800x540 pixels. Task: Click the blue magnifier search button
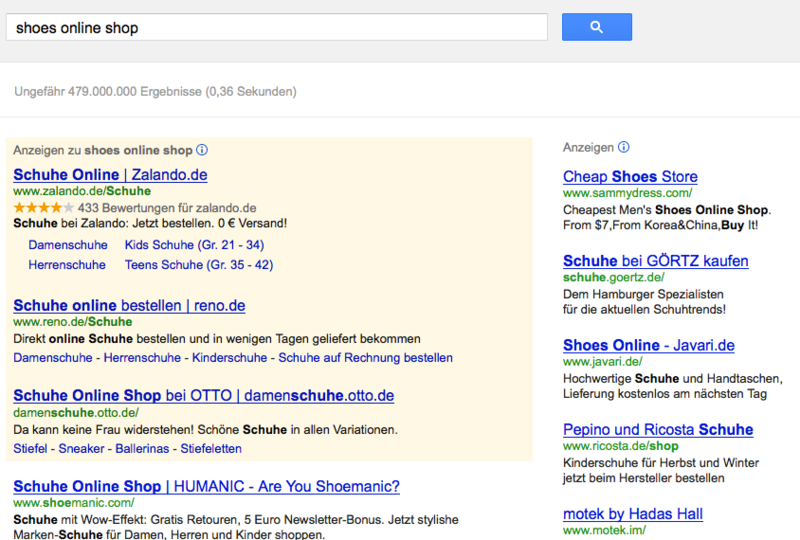tap(596, 27)
